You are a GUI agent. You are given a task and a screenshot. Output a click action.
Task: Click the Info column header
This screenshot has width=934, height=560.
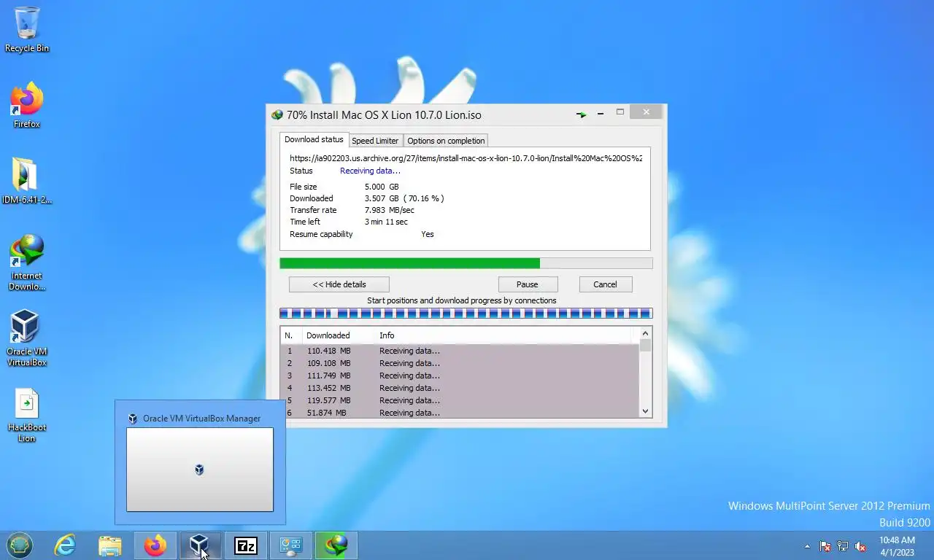tap(503, 335)
